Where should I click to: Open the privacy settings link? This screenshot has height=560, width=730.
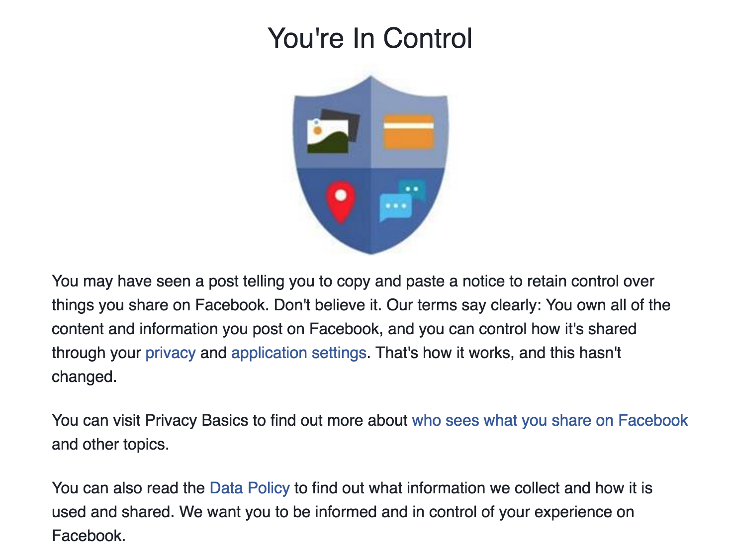170,353
